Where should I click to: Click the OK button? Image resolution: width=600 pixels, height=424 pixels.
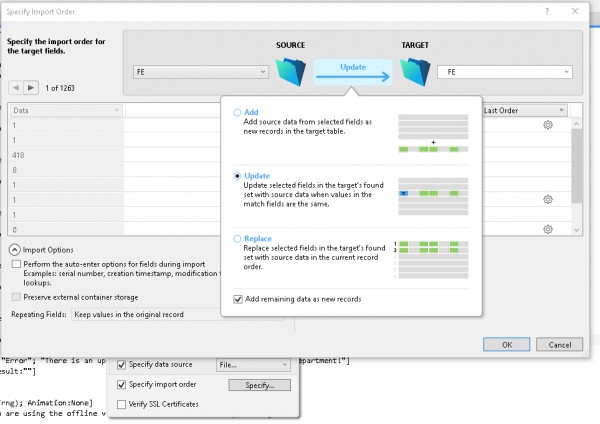point(507,344)
